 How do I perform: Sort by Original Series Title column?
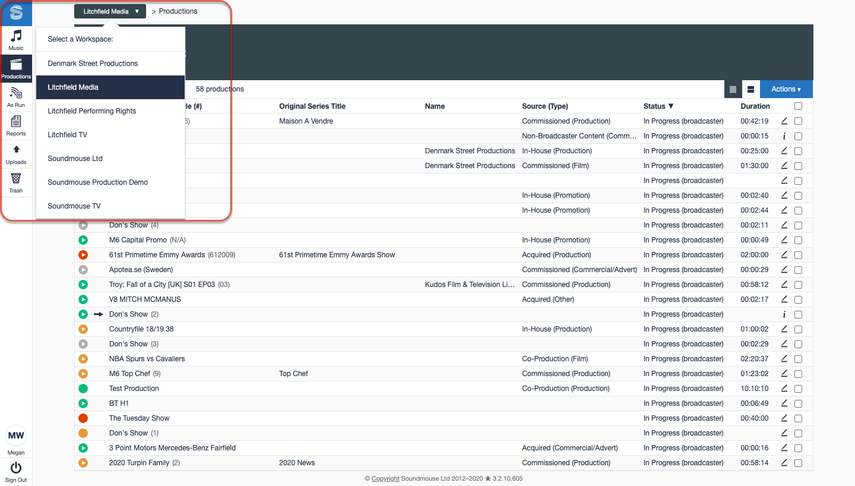click(312, 106)
